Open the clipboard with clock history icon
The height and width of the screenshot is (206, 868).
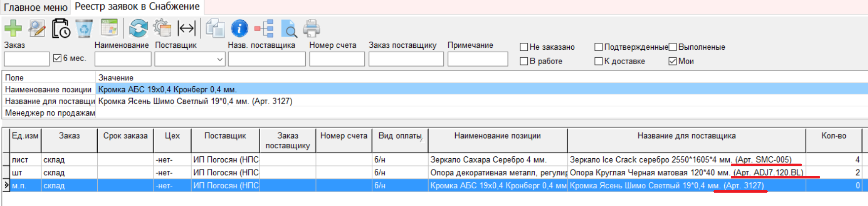coord(61,28)
